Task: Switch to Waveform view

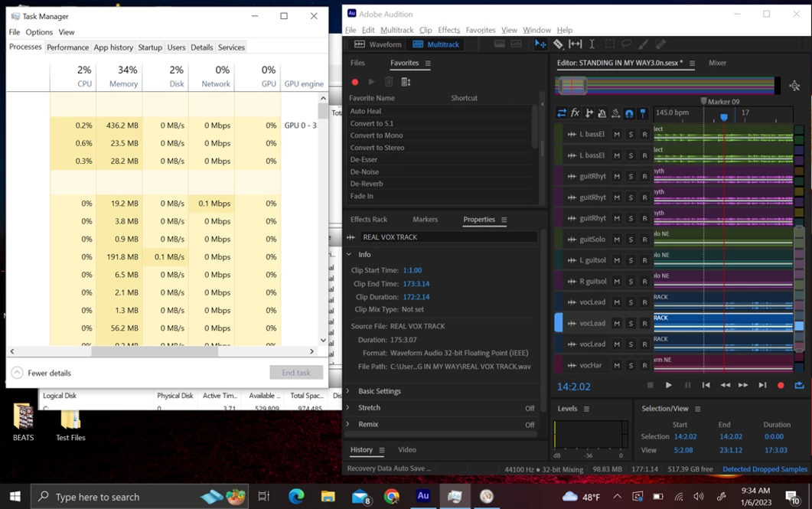Action: coord(377,44)
